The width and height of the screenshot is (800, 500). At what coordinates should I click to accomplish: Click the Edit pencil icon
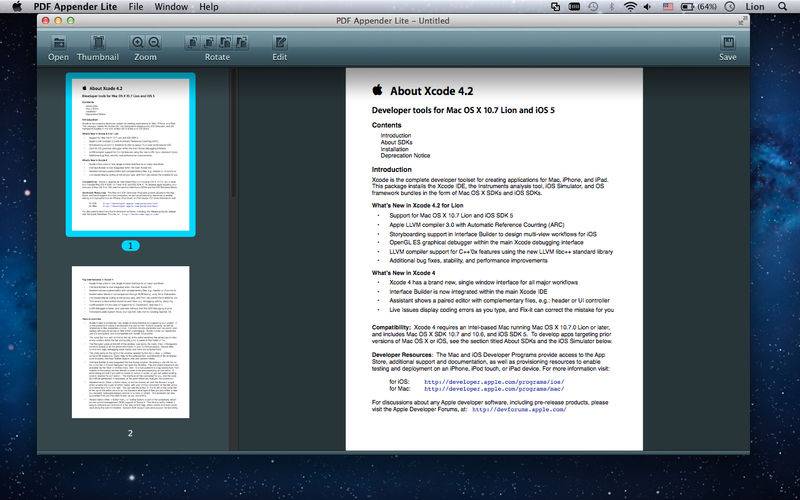(280, 42)
